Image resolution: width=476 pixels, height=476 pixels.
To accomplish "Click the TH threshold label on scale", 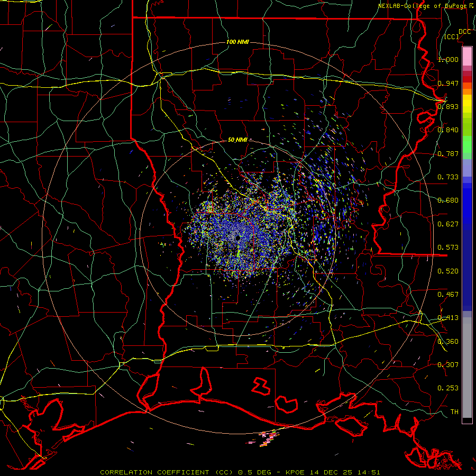I will [x=454, y=412].
